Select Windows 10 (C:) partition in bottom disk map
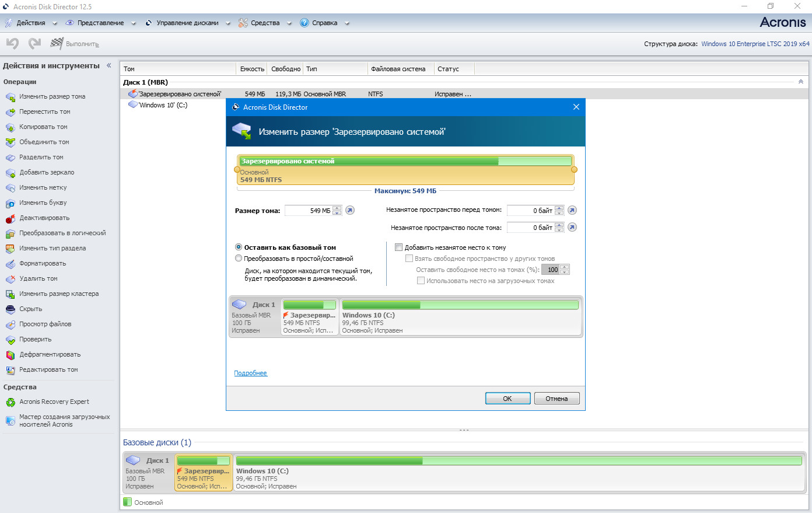The image size is (812, 513). click(x=519, y=473)
